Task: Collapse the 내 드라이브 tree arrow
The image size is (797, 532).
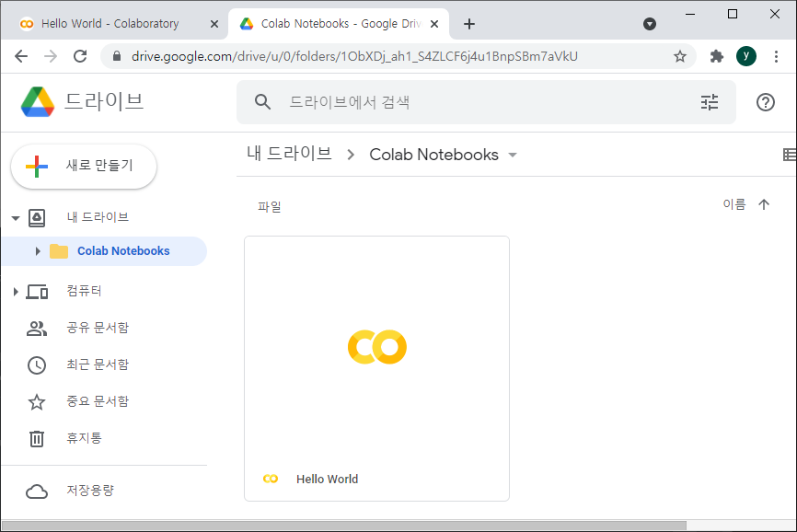Action: [x=16, y=218]
